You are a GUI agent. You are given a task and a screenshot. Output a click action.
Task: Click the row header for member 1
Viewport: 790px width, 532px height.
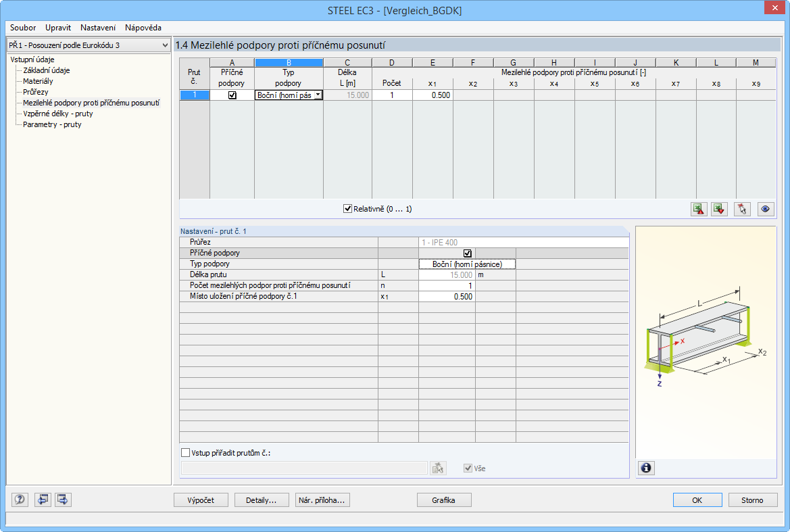click(195, 95)
